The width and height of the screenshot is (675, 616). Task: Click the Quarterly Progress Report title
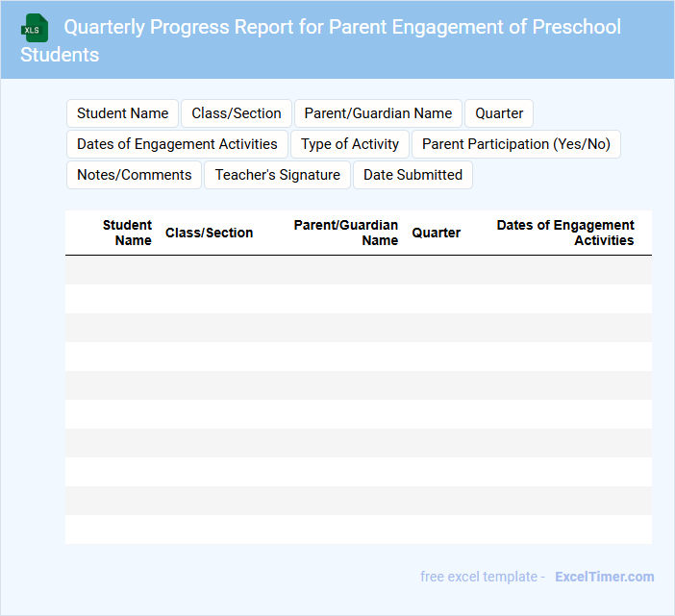(341, 27)
